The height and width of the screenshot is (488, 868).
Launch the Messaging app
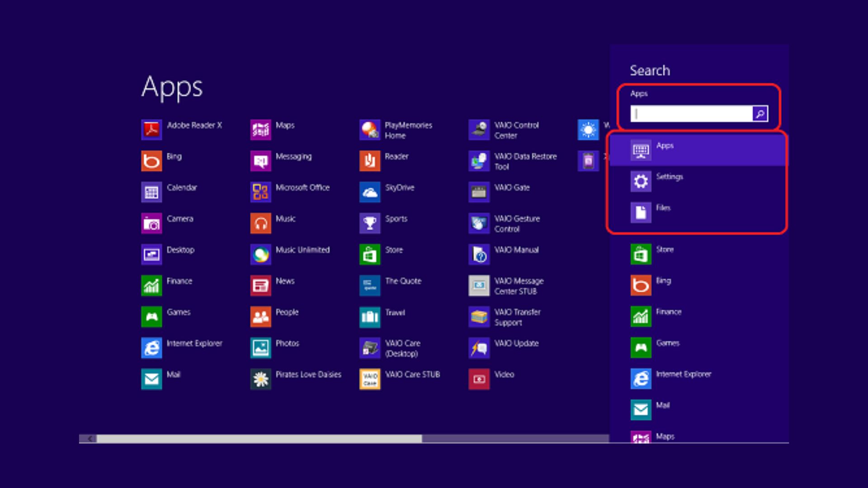[x=261, y=161]
